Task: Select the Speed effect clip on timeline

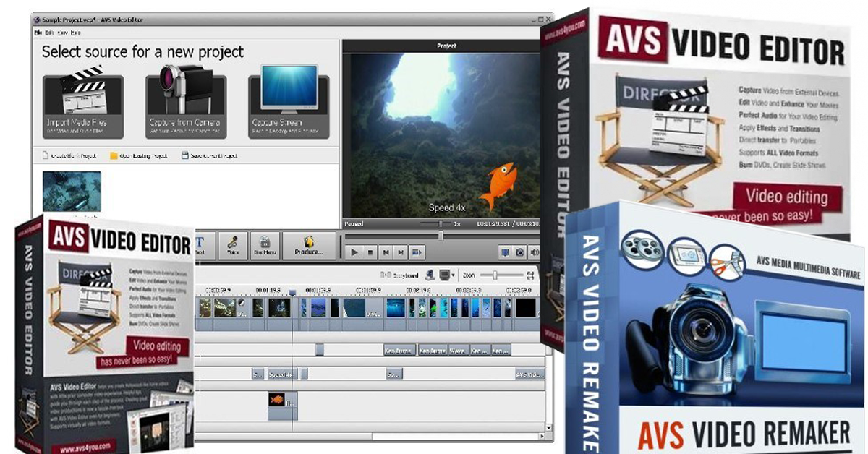Action: [282, 374]
